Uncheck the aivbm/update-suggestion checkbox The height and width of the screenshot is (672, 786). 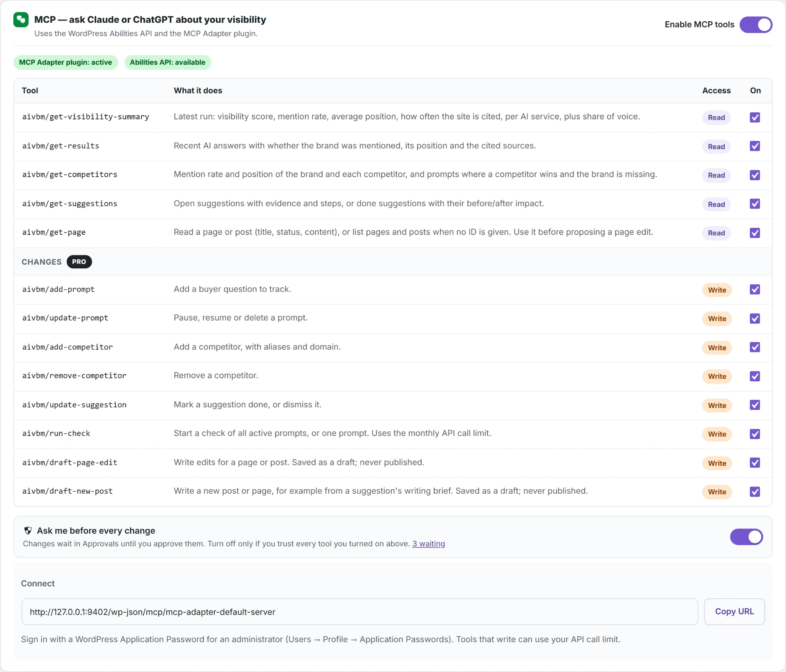pyautogui.click(x=755, y=405)
